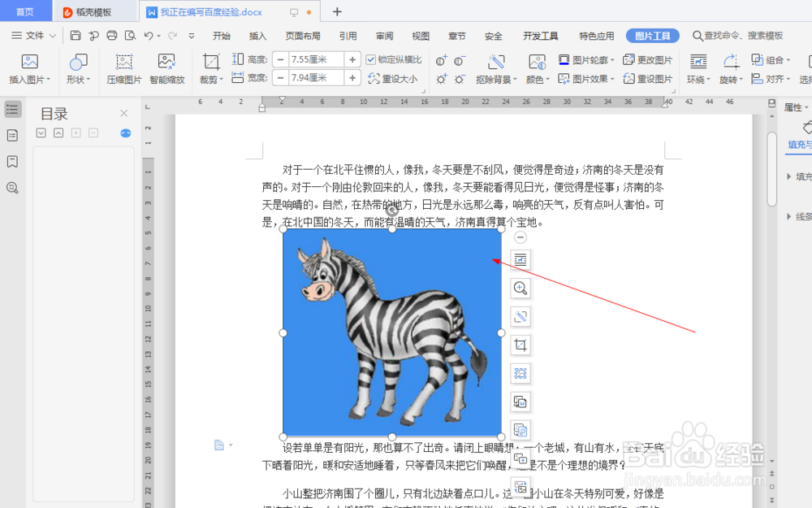Click 插入图片 insert picture icon
The height and width of the screenshot is (508, 812).
click(29, 62)
